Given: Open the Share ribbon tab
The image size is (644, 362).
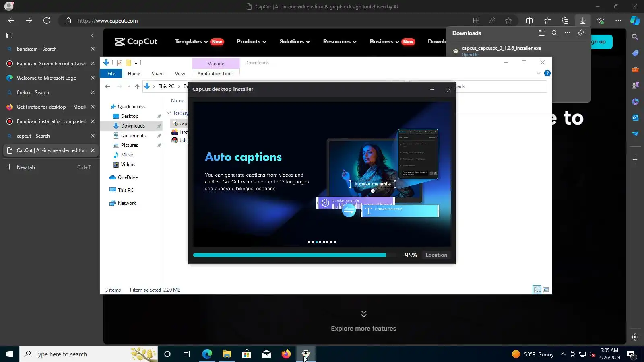Looking at the screenshot, I should (x=157, y=74).
